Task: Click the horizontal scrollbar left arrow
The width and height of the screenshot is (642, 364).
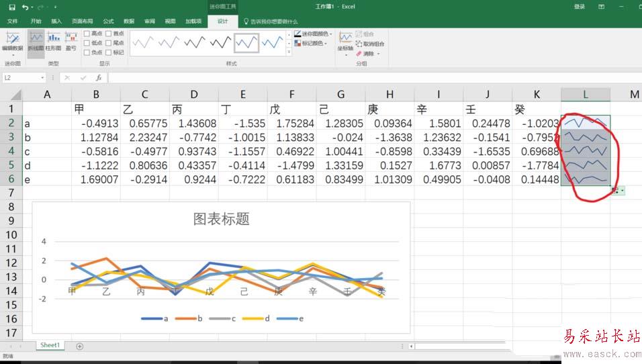Action: coord(411,347)
